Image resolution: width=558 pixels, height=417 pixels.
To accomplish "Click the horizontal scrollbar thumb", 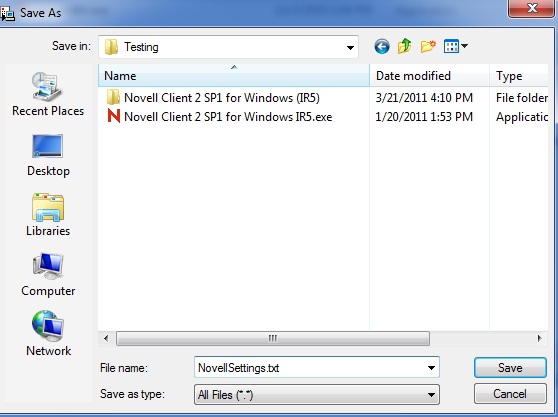I will 273,338.
